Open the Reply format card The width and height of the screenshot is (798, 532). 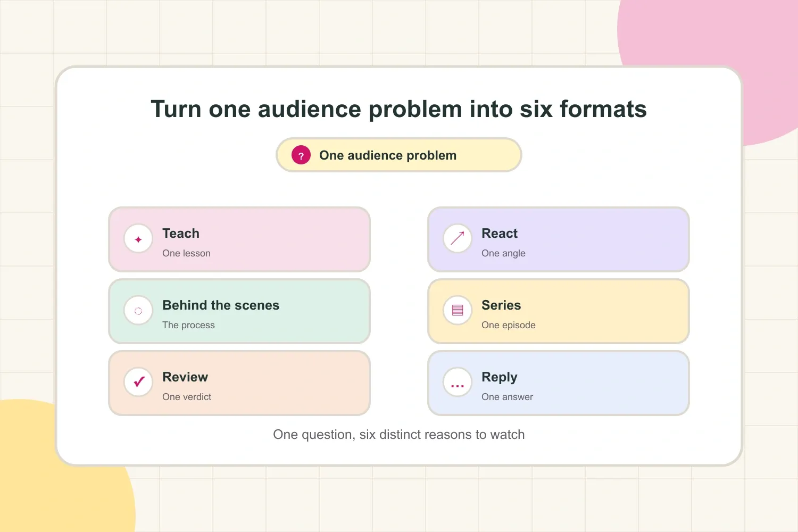click(559, 383)
